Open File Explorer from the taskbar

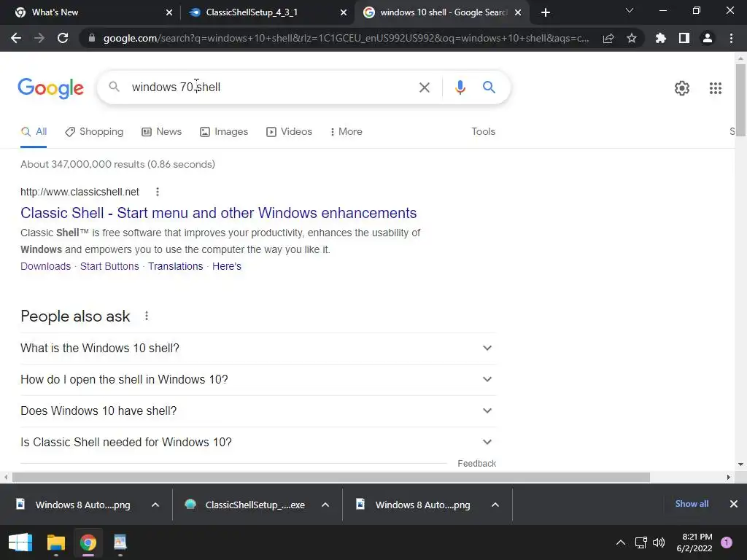click(55, 542)
